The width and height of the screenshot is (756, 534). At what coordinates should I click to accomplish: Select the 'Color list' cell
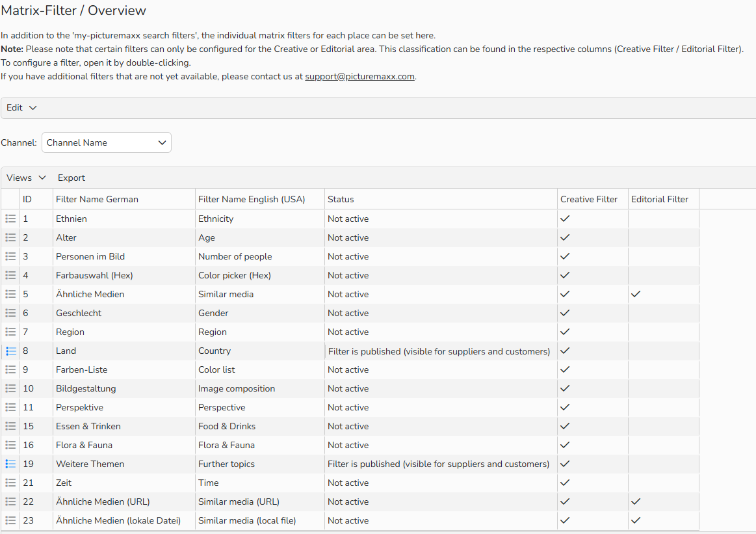260,369
